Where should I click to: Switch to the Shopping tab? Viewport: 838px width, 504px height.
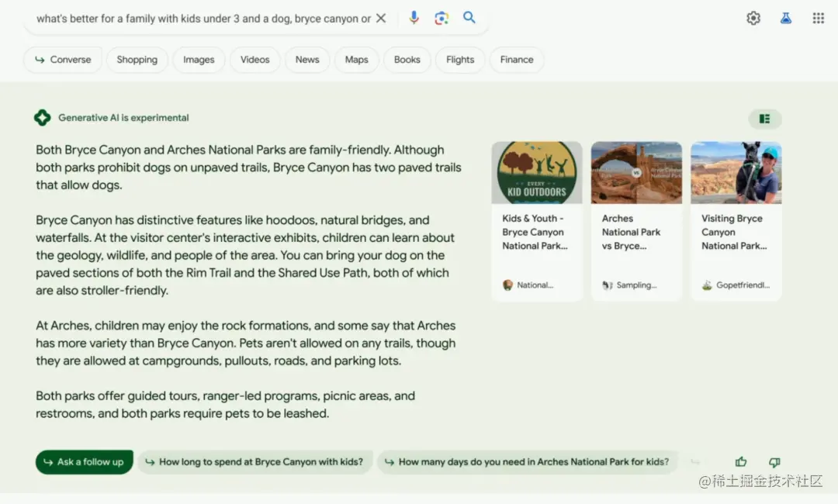137,60
